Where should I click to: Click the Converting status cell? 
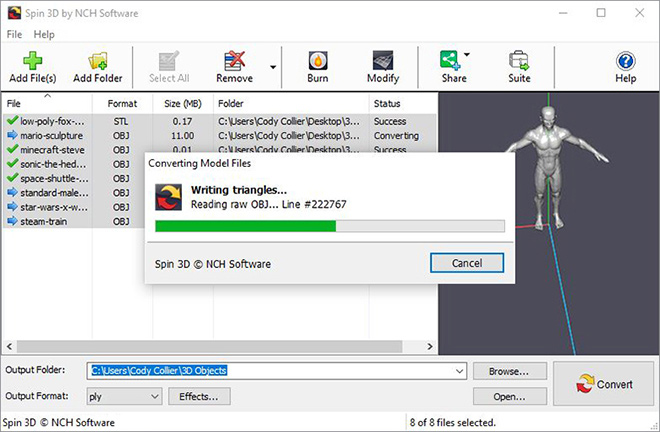coord(396,136)
